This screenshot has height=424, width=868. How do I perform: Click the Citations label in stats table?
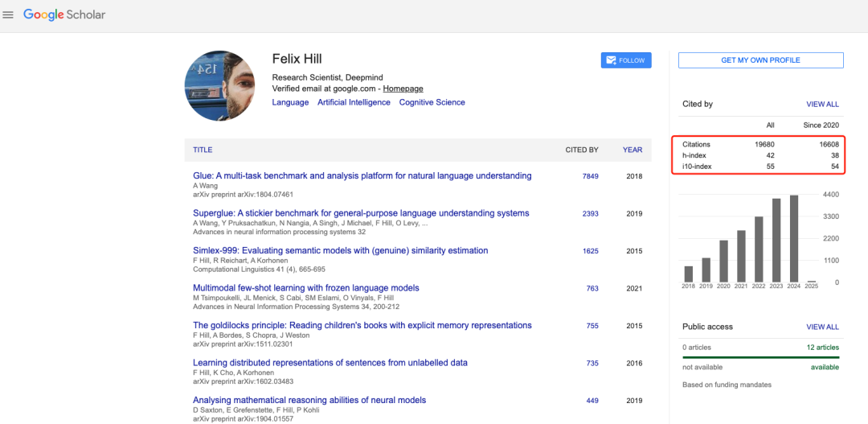(696, 144)
